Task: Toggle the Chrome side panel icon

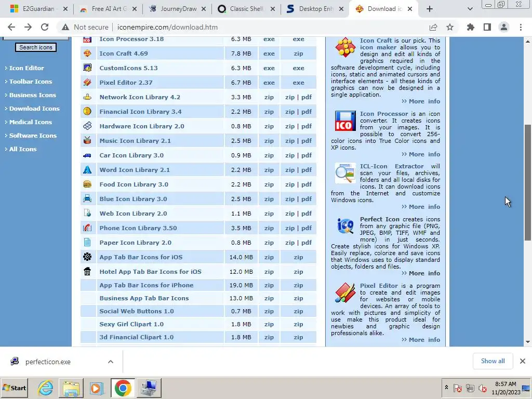Action: tap(487, 27)
